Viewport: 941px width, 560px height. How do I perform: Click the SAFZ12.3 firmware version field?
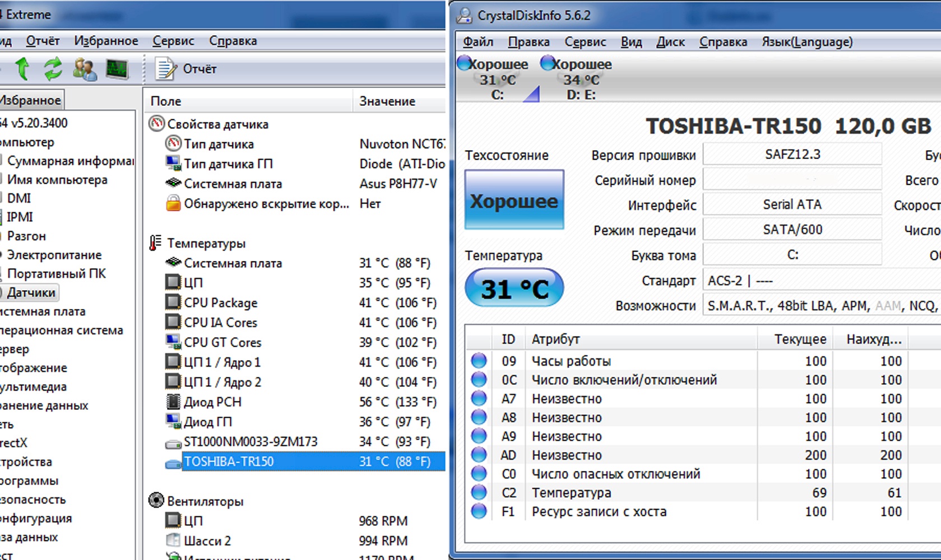[792, 154]
